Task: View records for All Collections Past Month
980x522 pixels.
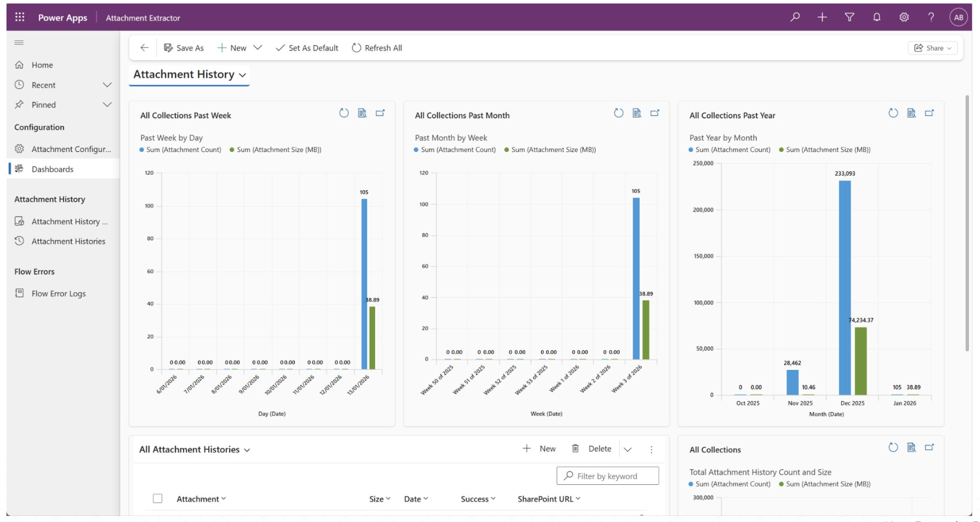Action: tap(637, 113)
